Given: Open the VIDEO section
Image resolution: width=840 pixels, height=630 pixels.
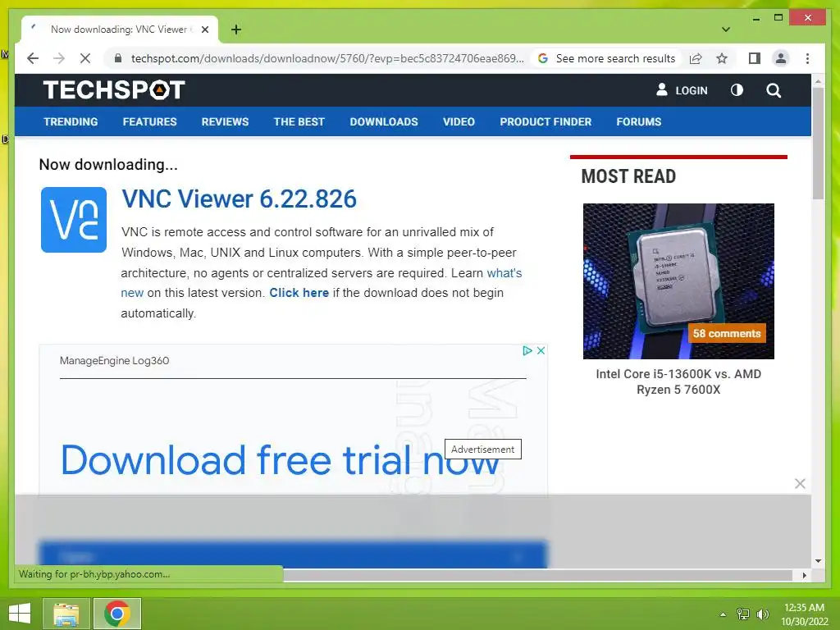Looking at the screenshot, I should [459, 121].
